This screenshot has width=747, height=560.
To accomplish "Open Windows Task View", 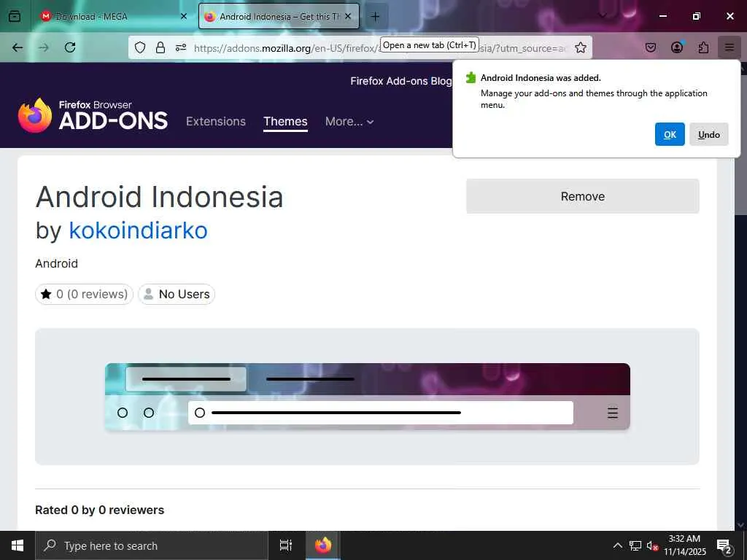I will point(286,545).
